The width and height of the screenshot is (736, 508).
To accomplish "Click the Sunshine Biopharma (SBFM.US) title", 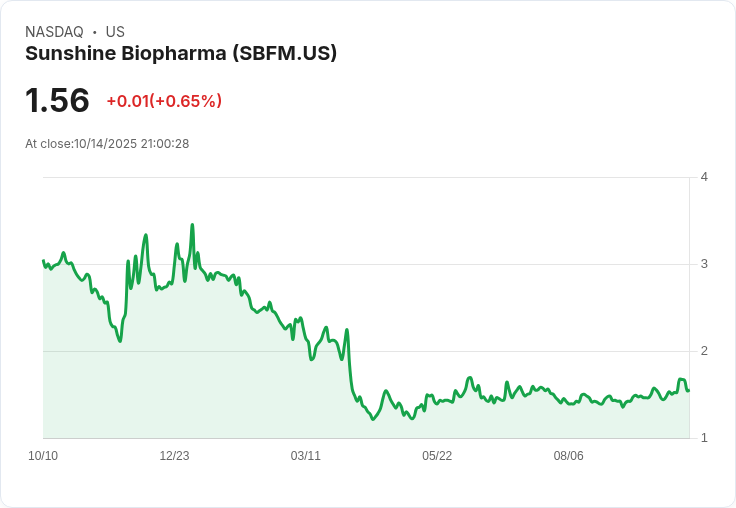I will pyautogui.click(x=181, y=54).
